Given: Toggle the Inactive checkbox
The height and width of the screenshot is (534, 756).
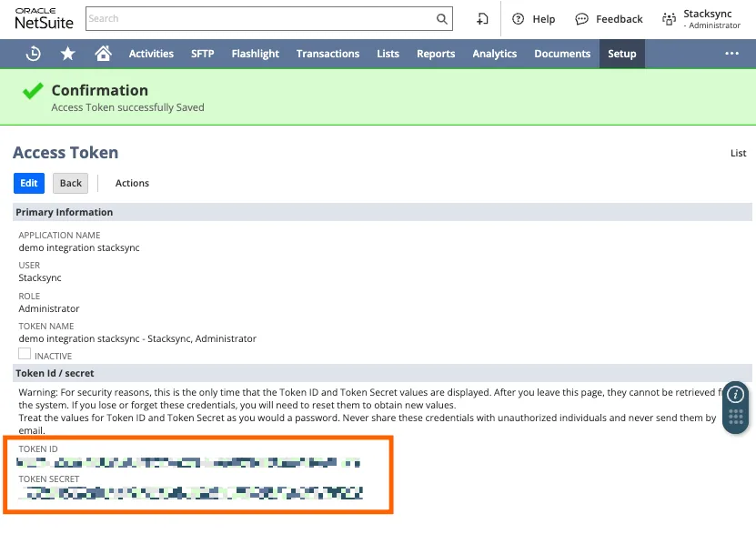Looking at the screenshot, I should (x=25, y=354).
